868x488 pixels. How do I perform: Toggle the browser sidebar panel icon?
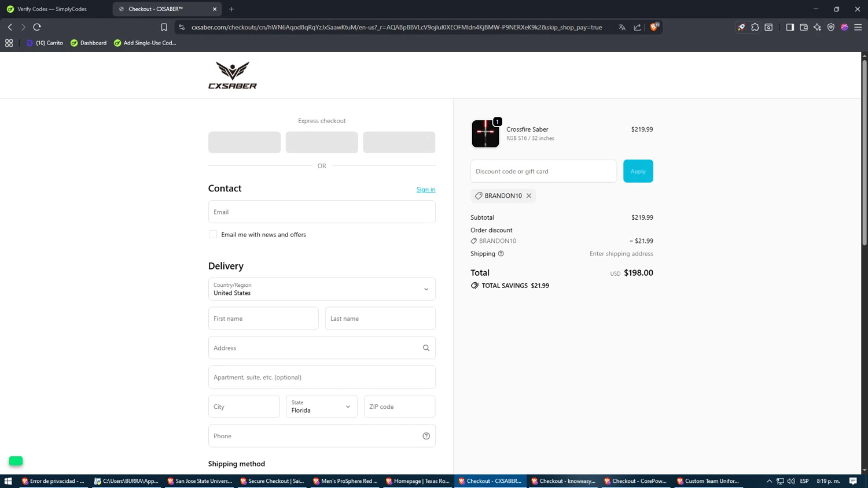tap(790, 27)
